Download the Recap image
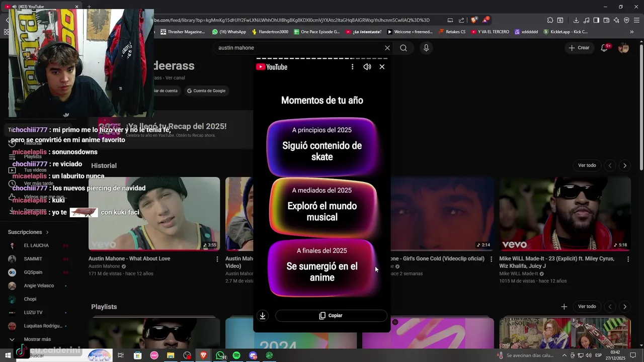This screenshot has width=644, height=362. click(x=262, y=316)
